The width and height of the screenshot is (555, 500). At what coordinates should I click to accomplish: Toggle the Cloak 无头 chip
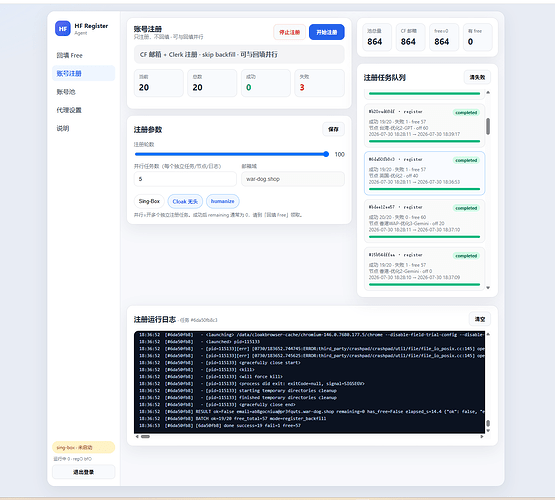pos(185,201)
